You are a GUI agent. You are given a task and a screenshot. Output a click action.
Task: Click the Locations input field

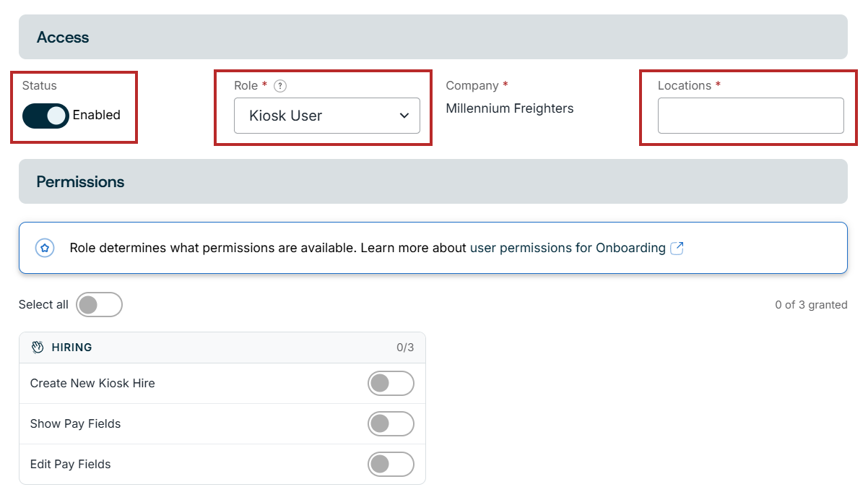751,116
